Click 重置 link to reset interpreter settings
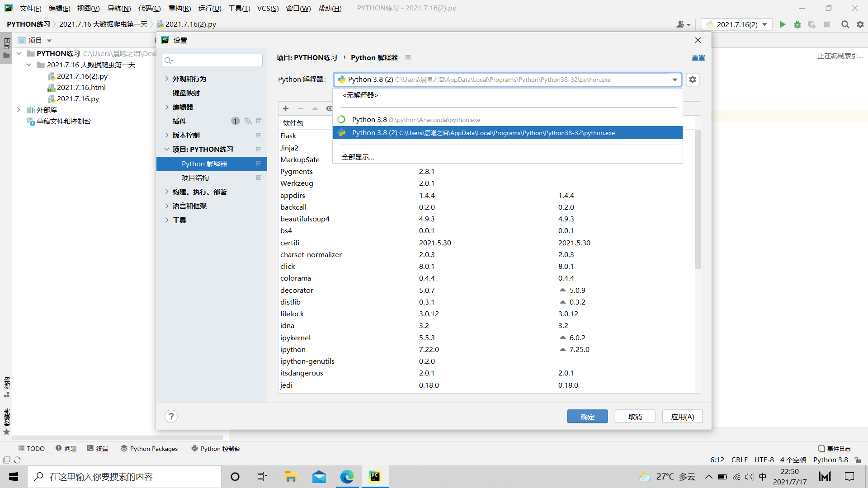Screen dimensions: 868x488 pyautogui.click(x=698, y=57)
